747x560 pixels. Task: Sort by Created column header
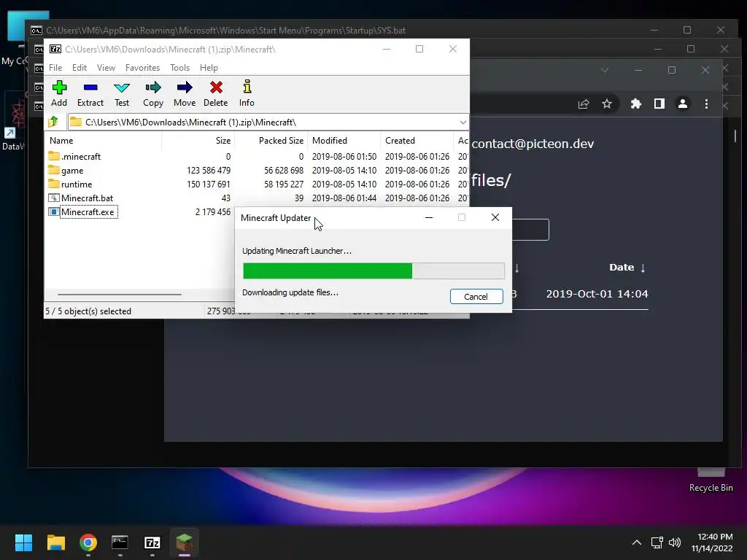(x=417, y=141)
